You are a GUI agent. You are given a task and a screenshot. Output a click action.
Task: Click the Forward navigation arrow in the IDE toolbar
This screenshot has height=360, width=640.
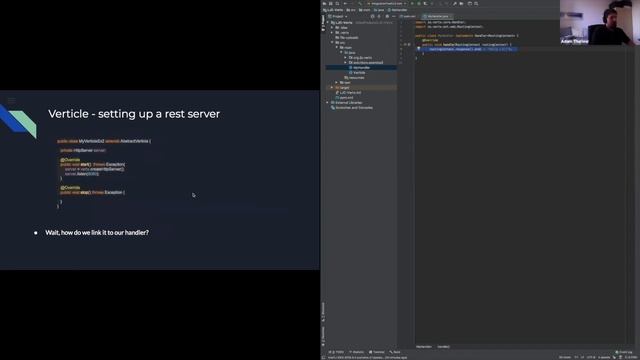352,4
